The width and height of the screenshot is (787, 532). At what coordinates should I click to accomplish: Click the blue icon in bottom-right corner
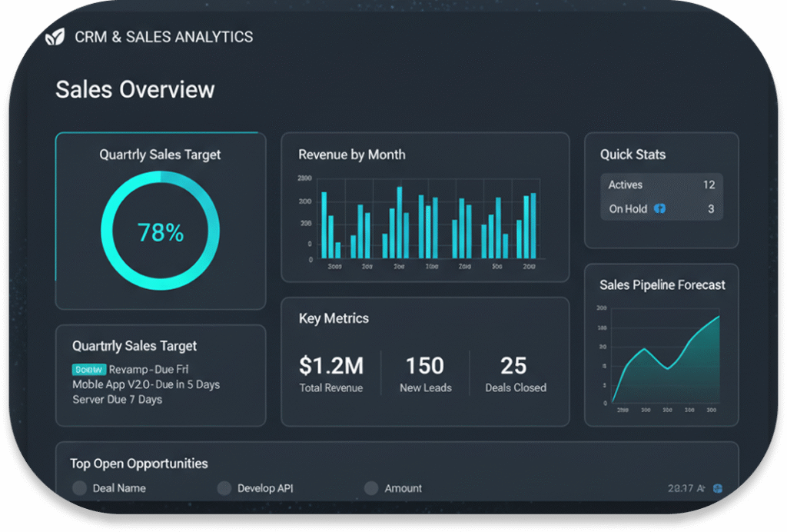pos(718,488)
